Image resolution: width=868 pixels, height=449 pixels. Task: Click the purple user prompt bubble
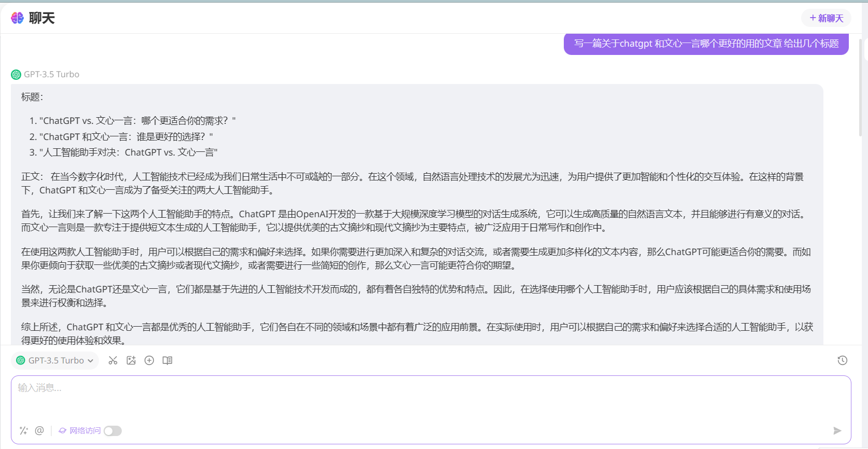706,44
